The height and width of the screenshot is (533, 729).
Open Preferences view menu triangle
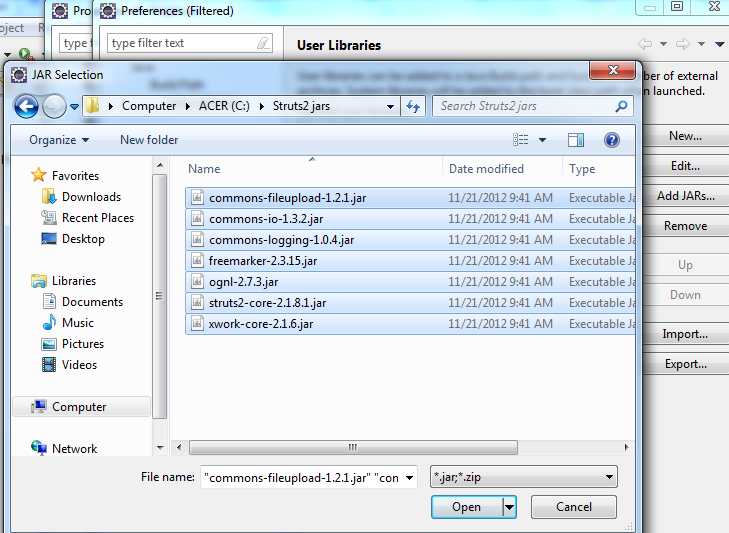[x=719, y=44]
